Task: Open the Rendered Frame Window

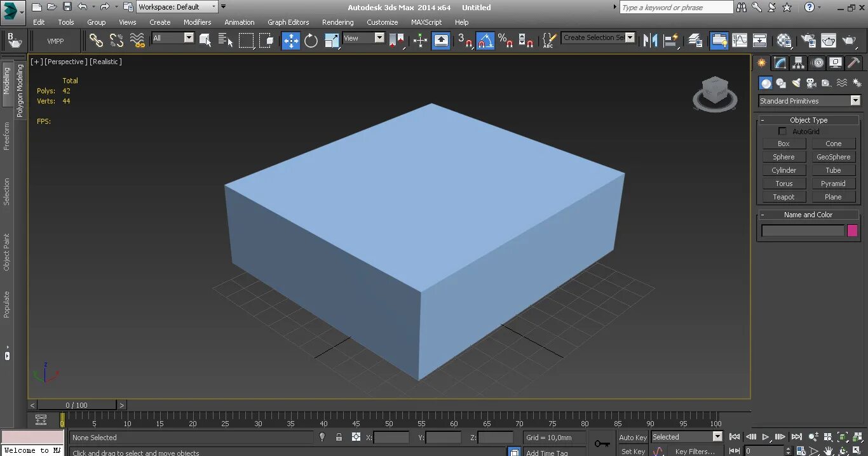Action: [x=829, y=41]
